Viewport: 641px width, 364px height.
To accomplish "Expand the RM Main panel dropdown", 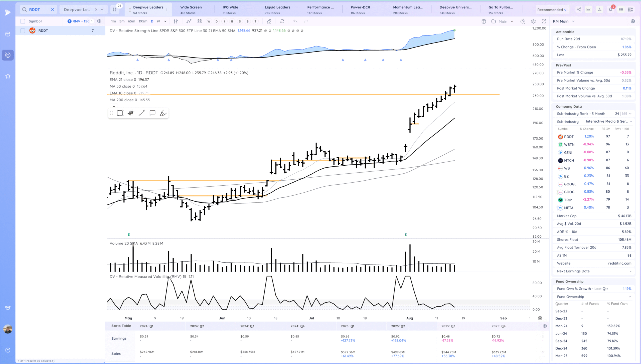I will point(573,21).
